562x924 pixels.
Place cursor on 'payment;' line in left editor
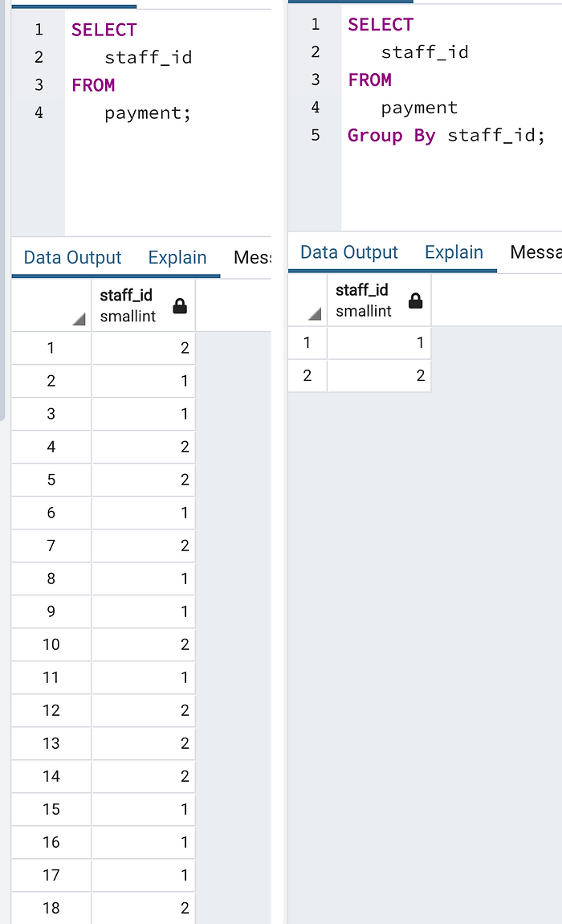tap(148, 112)
